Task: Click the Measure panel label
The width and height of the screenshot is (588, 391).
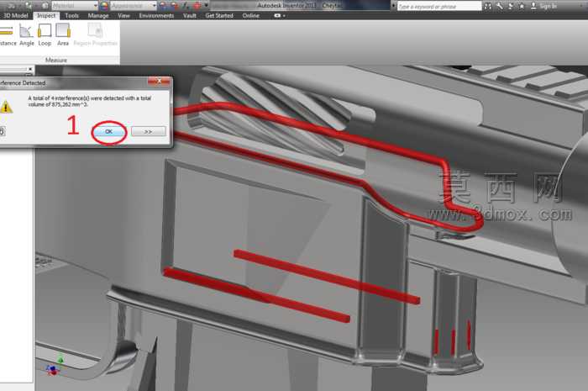Action: tap(56, 60)
